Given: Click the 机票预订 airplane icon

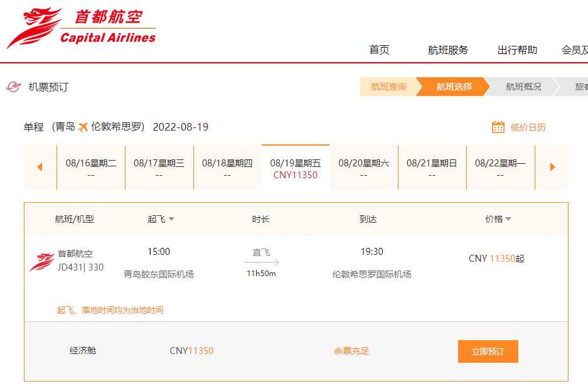Looking at the screenshot, I should (14, 87).
